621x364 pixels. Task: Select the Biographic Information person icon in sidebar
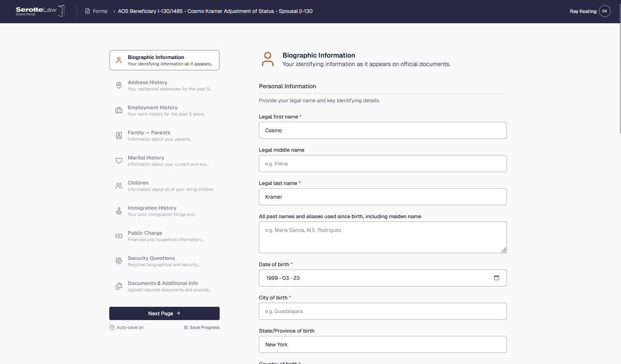(x=119, y=60)
